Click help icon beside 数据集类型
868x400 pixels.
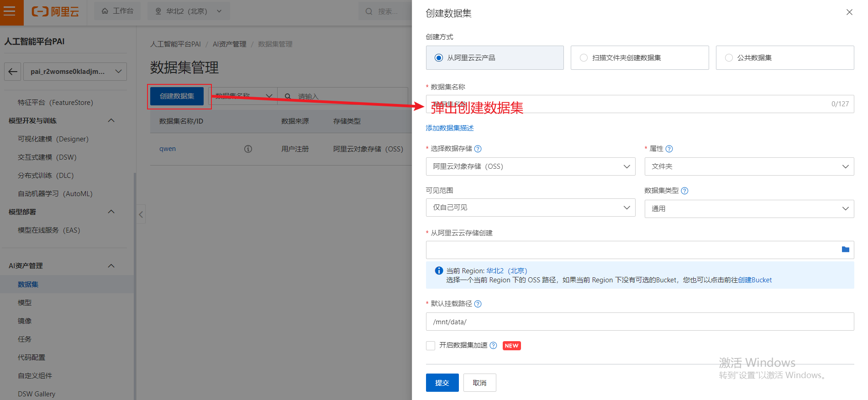tap(684, 191)
